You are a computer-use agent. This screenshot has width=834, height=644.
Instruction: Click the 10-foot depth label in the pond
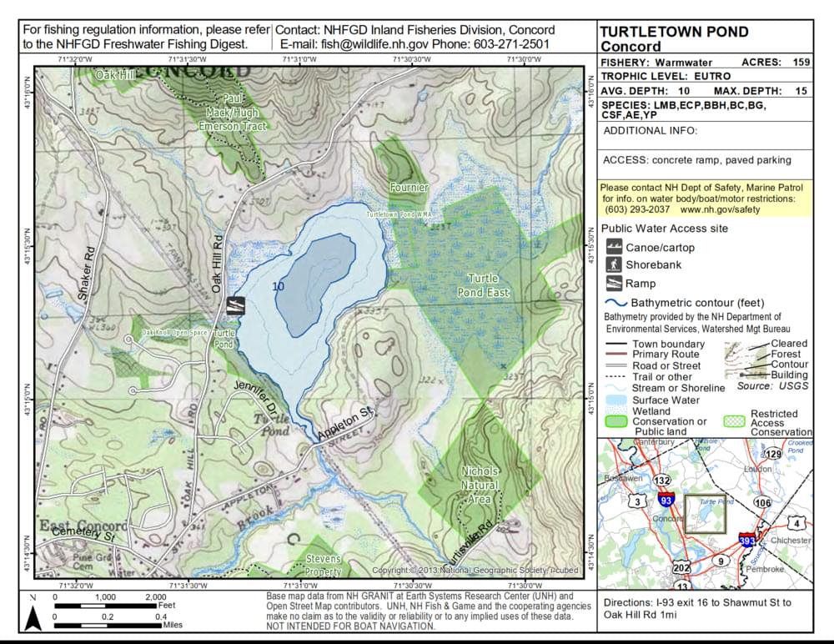click(x=278, y=286)
